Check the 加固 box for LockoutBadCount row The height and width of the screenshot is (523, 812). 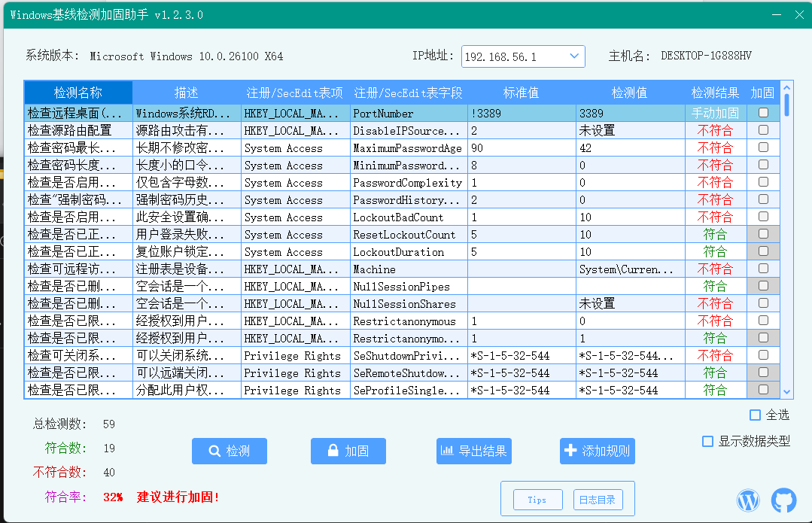point(763,217)
